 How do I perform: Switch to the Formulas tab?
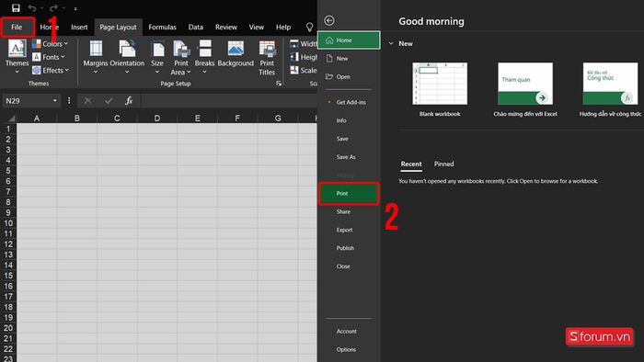pos(162,27)
